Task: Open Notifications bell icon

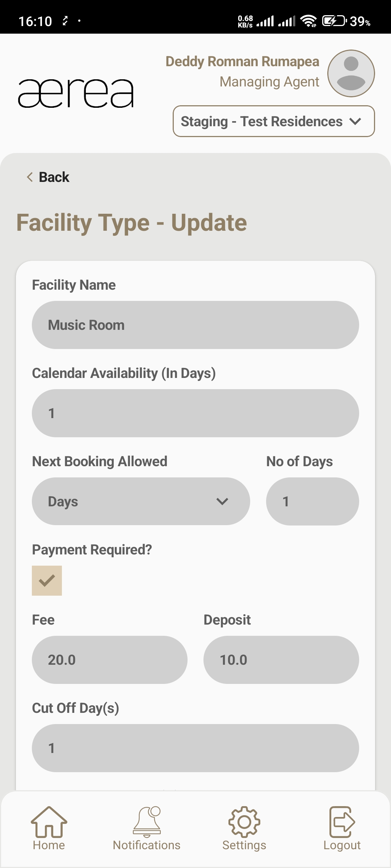Action: point(147,822)
